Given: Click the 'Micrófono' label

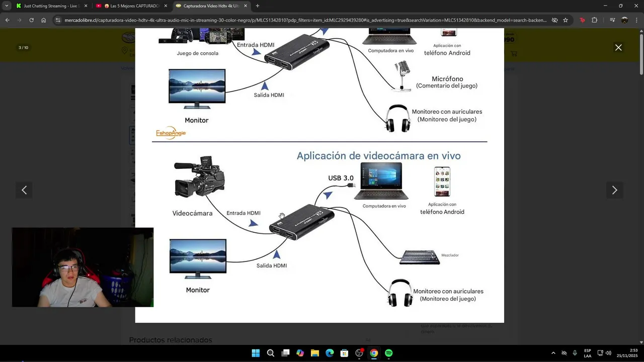Looking at the screenshot, I should 447,79.
